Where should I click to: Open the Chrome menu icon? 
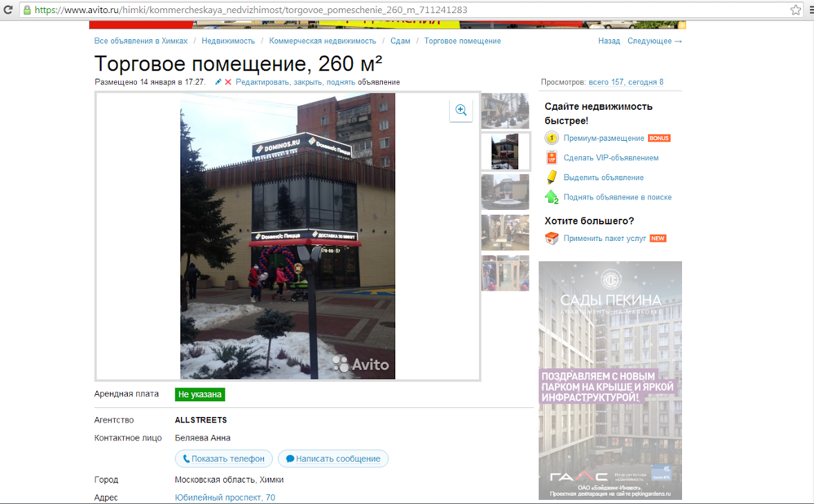coord(811,10)
